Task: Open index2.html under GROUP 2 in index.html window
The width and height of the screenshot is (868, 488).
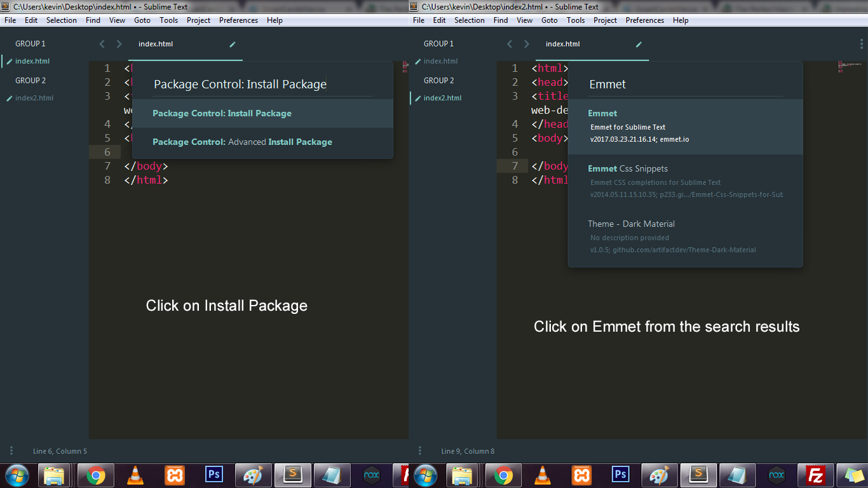Action: 34,98
